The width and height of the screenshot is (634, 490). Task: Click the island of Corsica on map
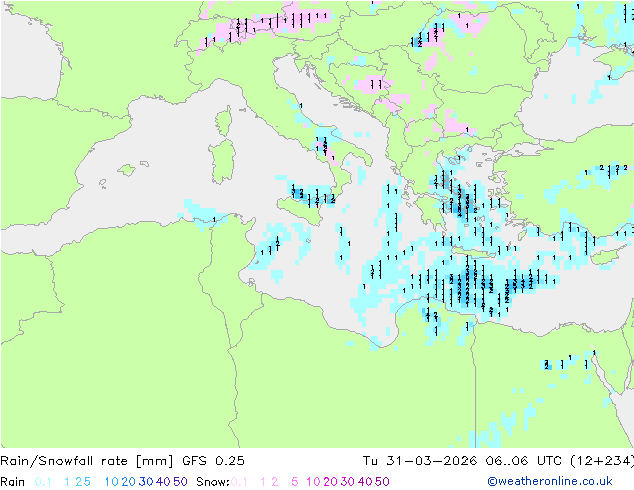(x=224, y=121)
